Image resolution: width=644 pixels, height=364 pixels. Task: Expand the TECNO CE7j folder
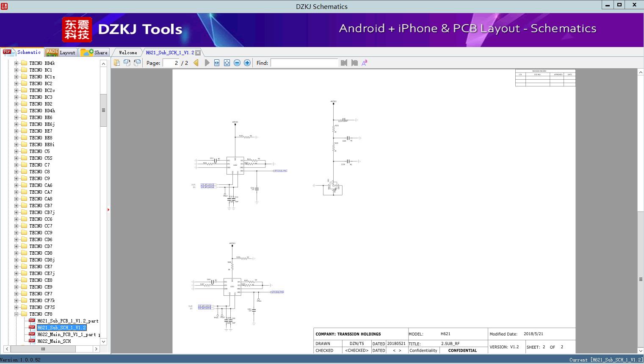(x=17, y=273)
